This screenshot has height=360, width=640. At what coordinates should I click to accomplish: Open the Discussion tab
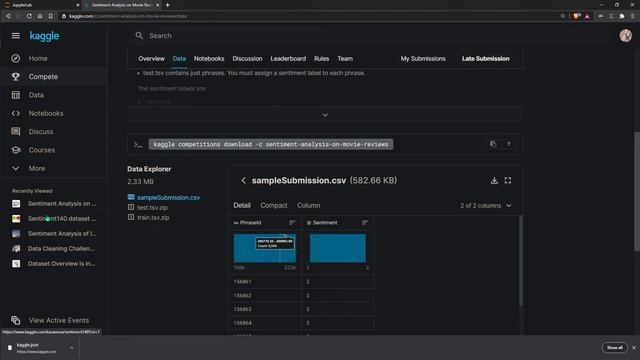pyautogui.click(x=247, y=59)
